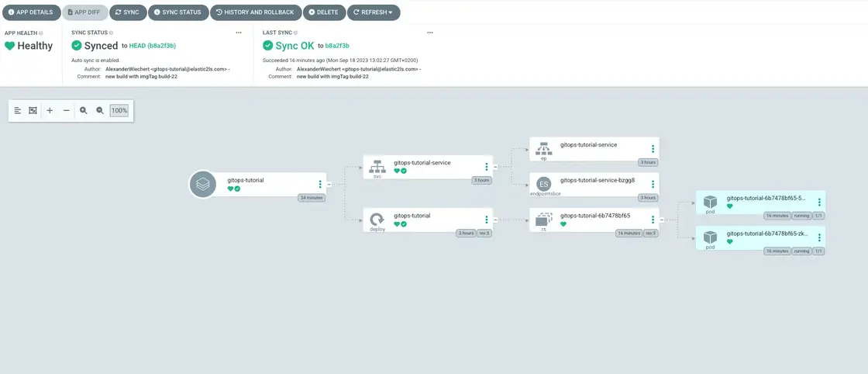Screen dimensions: 868x374
Task: Click the gitops-tutorial application stack icon
Action: [x=203, y=185]
